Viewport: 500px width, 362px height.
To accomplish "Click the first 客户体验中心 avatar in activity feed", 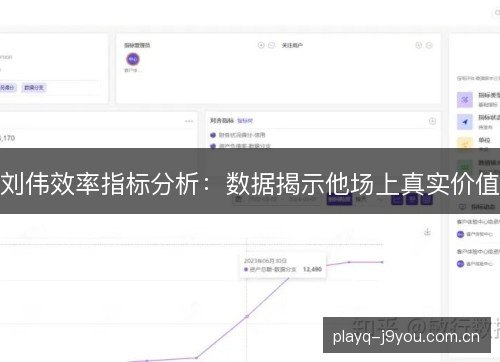I will [x=460, y=234].
